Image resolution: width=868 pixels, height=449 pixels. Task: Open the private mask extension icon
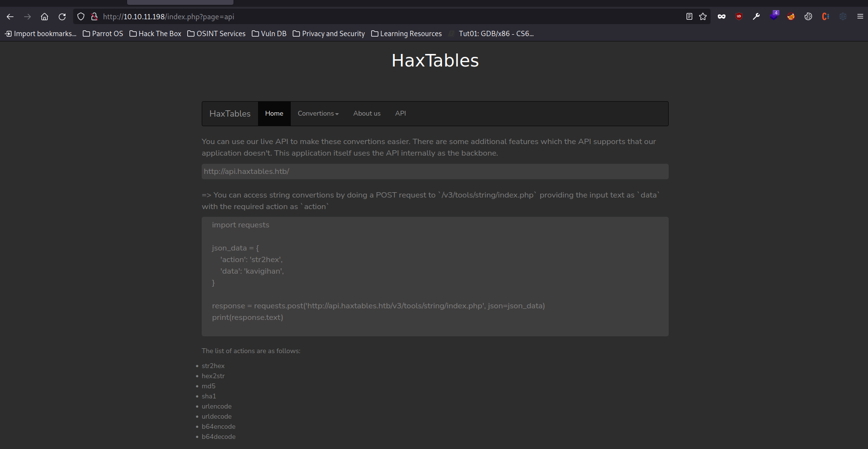(722, 17)
